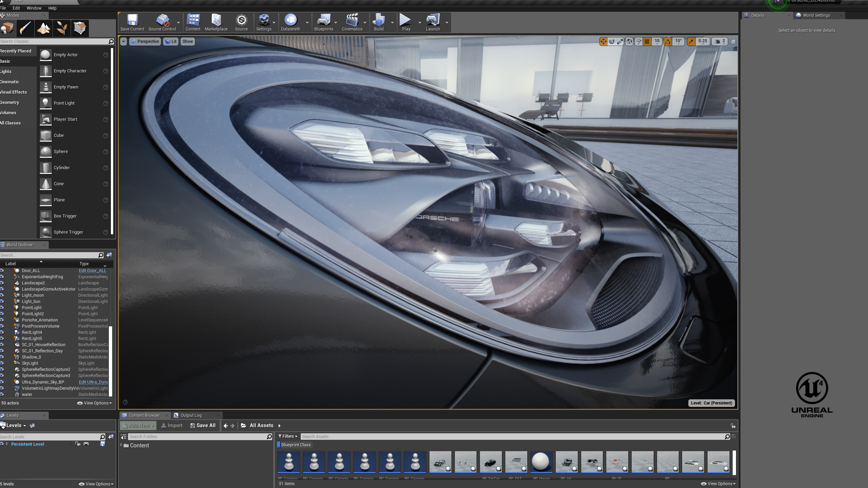Viewport: 868px width, 488px height.
Task: Select the RP_House asset thumbnail
Action: [x=541, y=462]
